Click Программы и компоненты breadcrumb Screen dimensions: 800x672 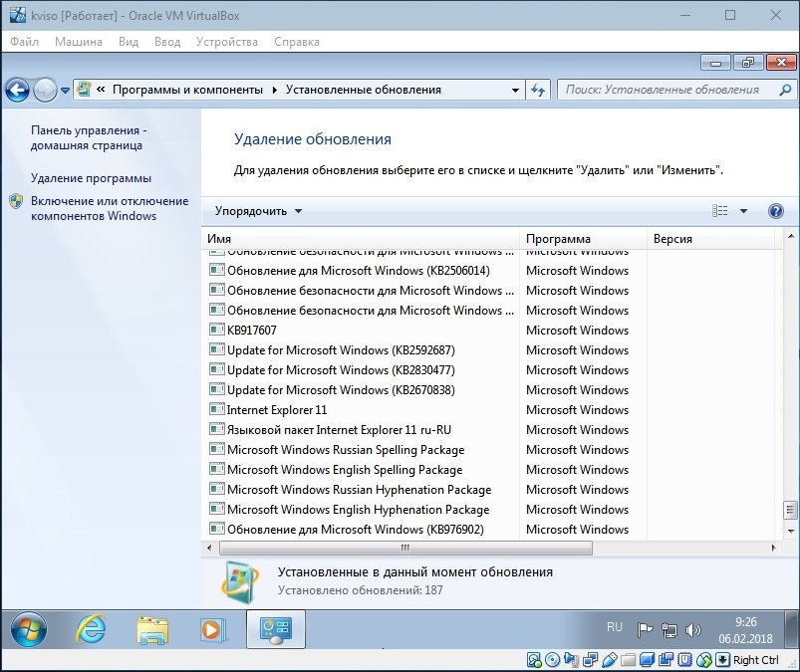pos(187,90)
